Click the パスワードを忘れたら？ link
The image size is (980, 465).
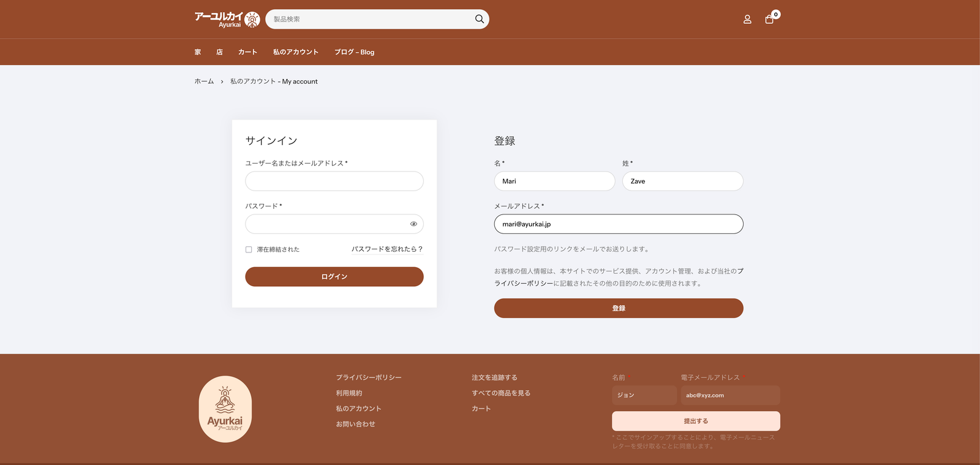[387, 249]
